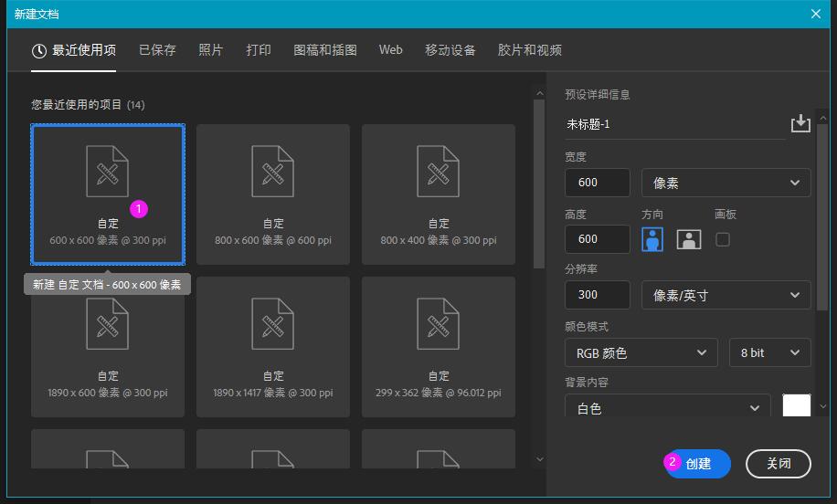Screen dimensions: 837x504
Task: Open the 白色 background content dropdown
Action: tap(667, 406)
